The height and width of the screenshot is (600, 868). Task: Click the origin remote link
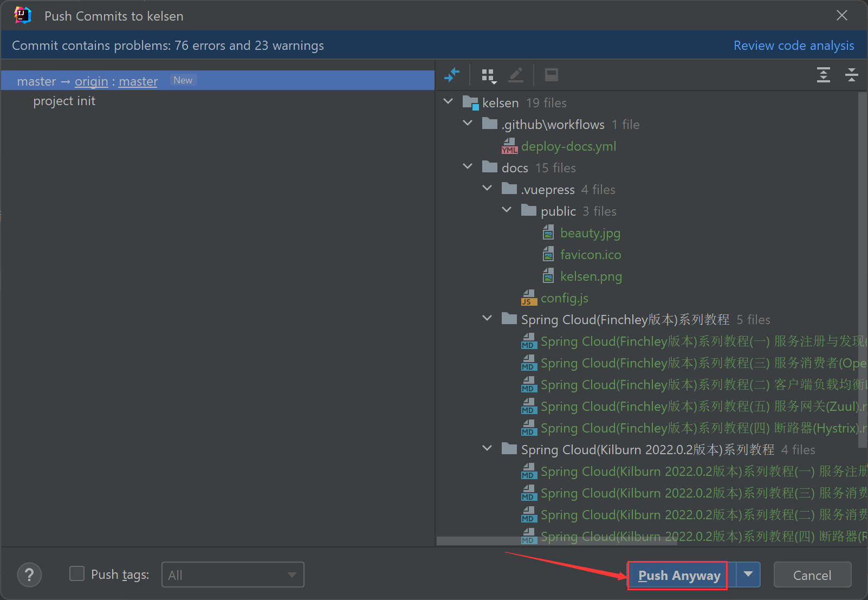(x=91, y=81)
